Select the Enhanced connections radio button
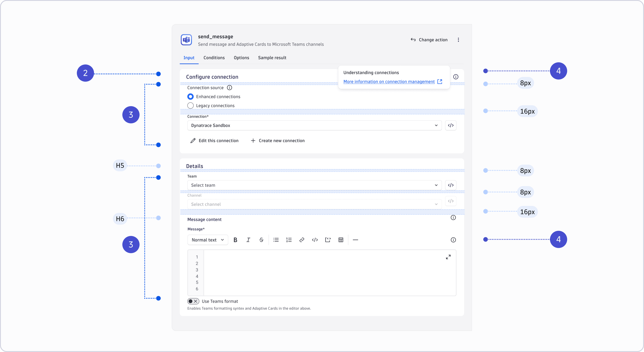644x352 pixels. coord(190,97)
